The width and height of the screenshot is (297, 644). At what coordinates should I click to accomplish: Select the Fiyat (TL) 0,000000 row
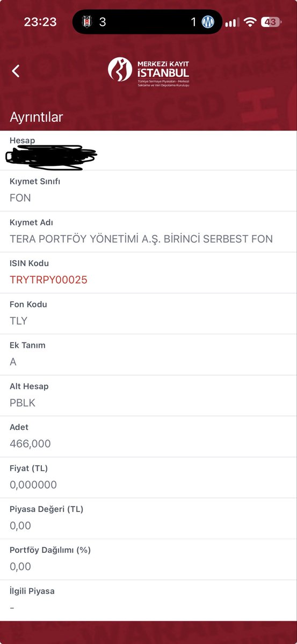pos(148,478)
